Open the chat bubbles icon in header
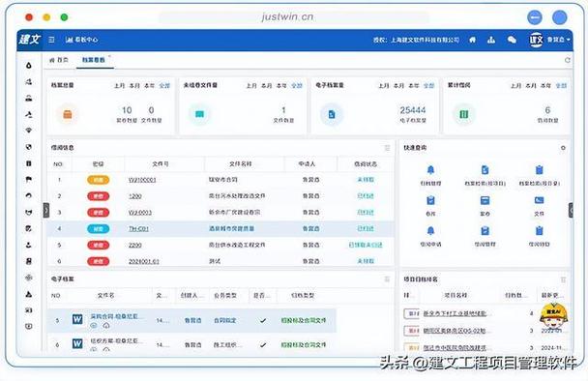 click(x=512, y=40)
